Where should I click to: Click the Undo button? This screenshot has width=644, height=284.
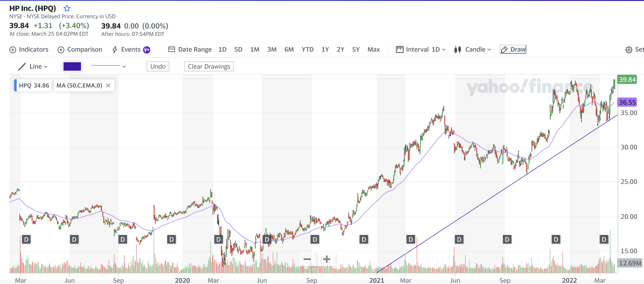[x=158, y=66]
